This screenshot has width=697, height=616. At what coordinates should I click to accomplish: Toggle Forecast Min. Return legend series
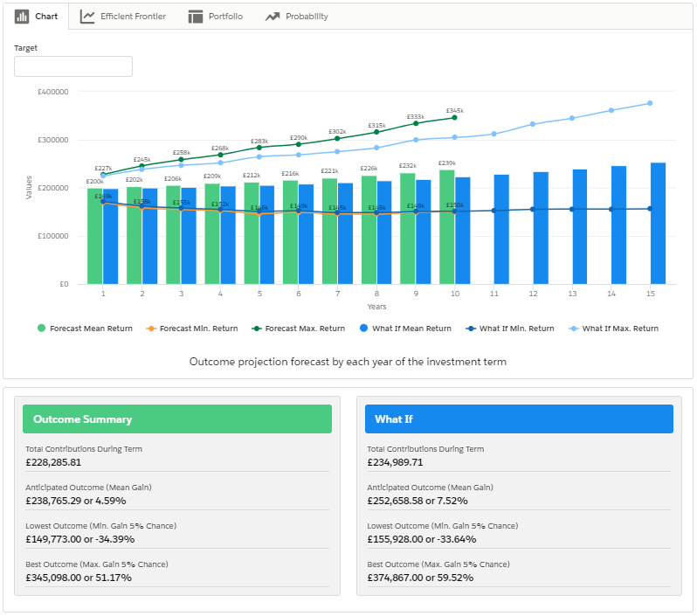coord(192,329)
